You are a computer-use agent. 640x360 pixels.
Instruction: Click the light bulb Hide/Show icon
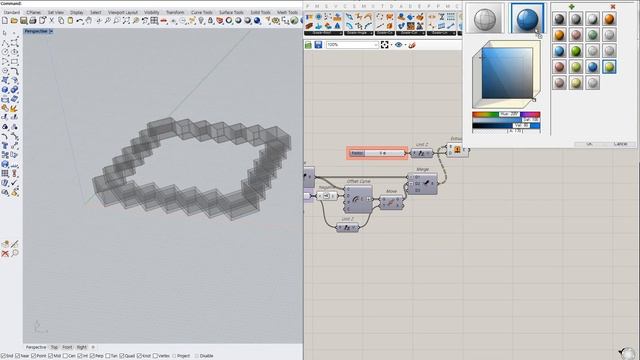[201, 20]
